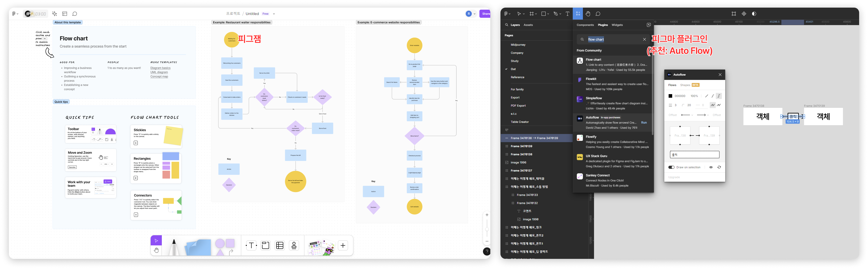
Task: Choose elbow line style in Autoflow
Action: [719, 96]
